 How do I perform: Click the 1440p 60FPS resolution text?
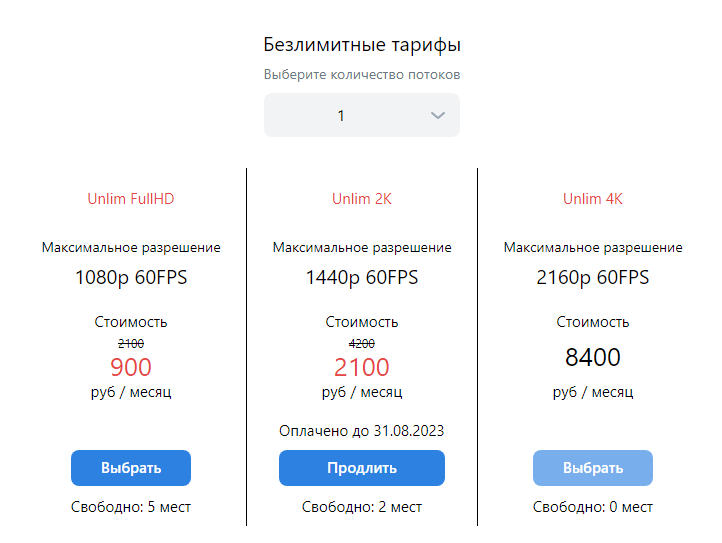click(x=362, y=277)
